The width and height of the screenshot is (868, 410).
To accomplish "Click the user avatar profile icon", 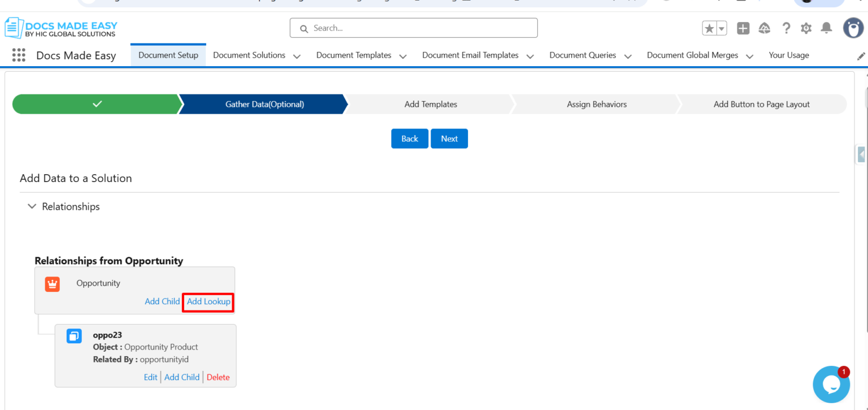I will tap(853, 27).
